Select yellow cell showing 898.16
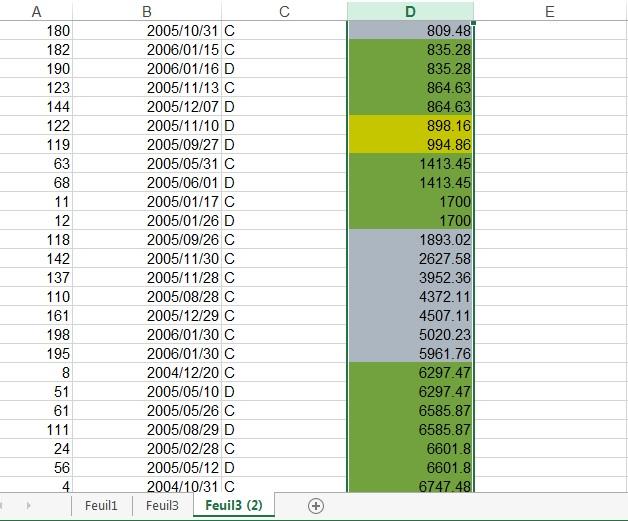The image size is (628, 521). pyautogui.click(x=410, y=126)
